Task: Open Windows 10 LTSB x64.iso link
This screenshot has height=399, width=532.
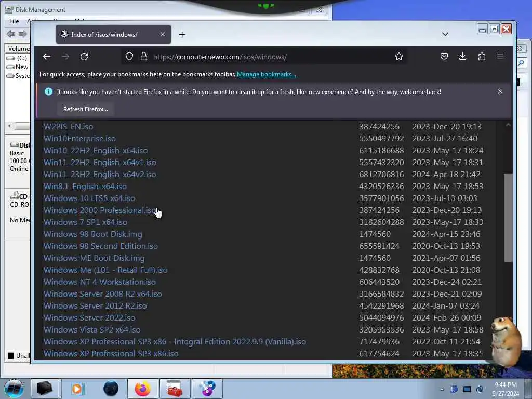Action: point(89,198)
